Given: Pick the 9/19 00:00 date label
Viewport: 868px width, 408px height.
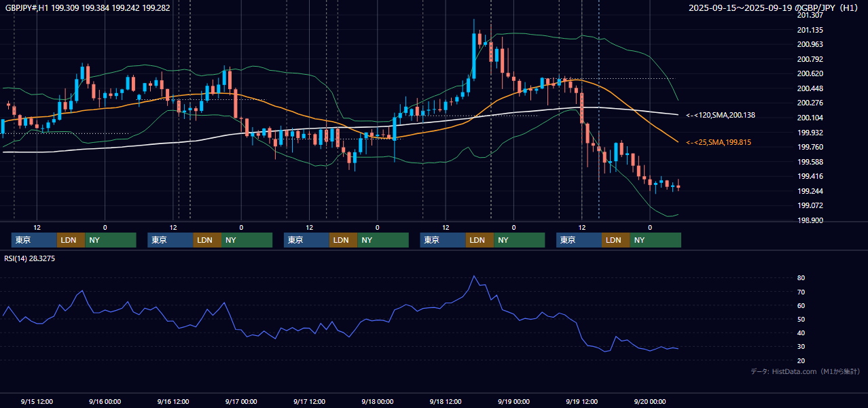Looking at the screenshot, I should (513, 401).
